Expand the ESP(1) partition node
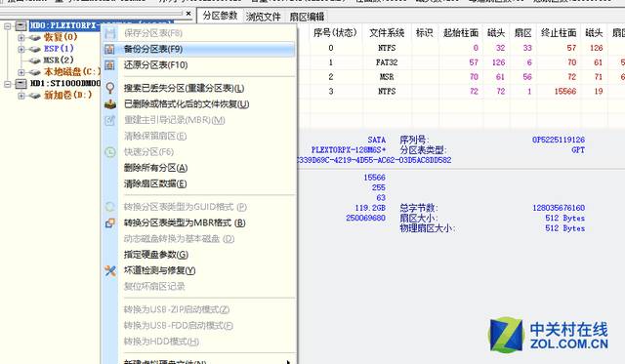This screenshot has height=364, width=625. click(21, 50)
